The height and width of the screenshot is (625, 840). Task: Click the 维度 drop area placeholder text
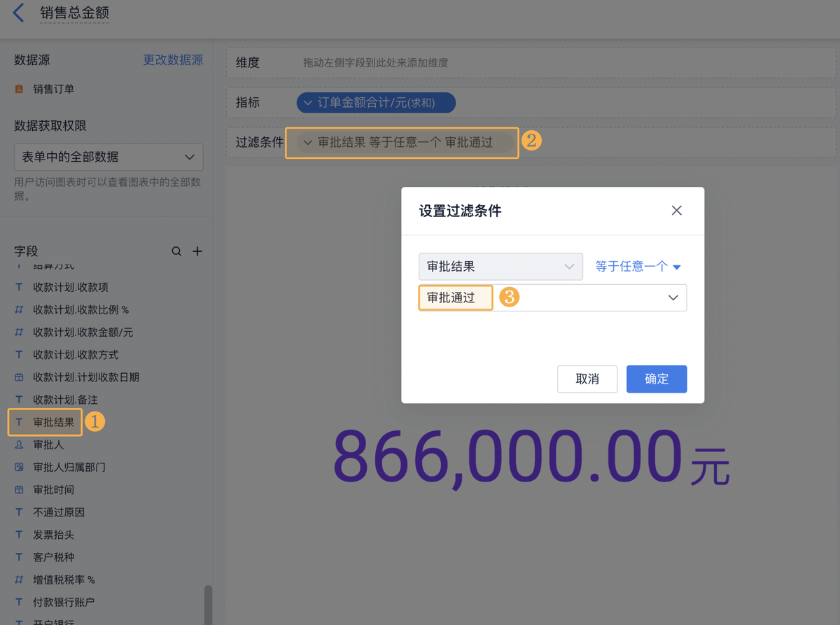[x=375, y=63]
